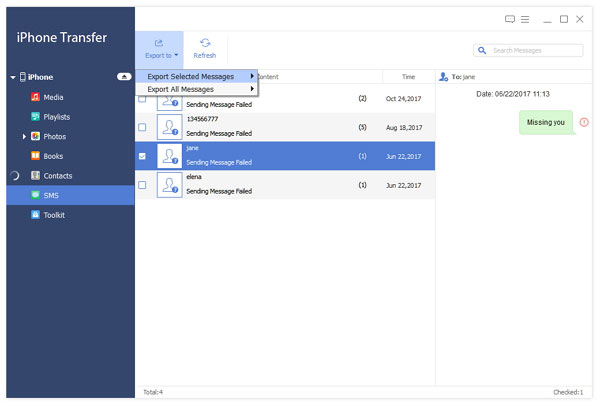Open the Media section icon
The height and width of the screenshot is (406, 600).
(35, 97)
